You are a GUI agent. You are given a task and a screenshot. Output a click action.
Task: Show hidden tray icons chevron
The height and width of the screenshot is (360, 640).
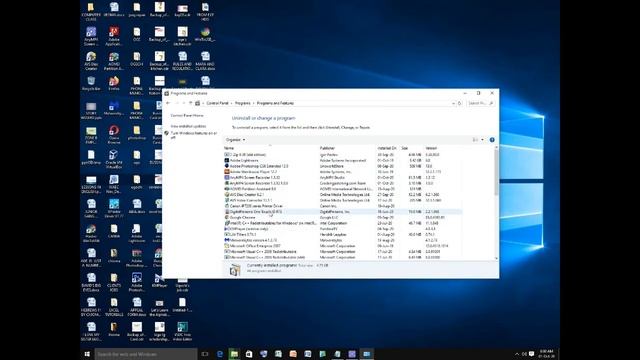click(x=517, y=354)
